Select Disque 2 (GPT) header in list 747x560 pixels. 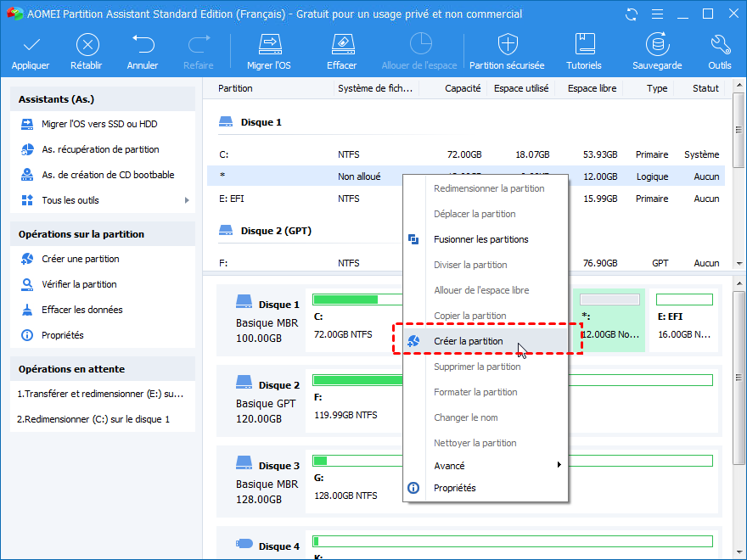(x=265, y=231)
